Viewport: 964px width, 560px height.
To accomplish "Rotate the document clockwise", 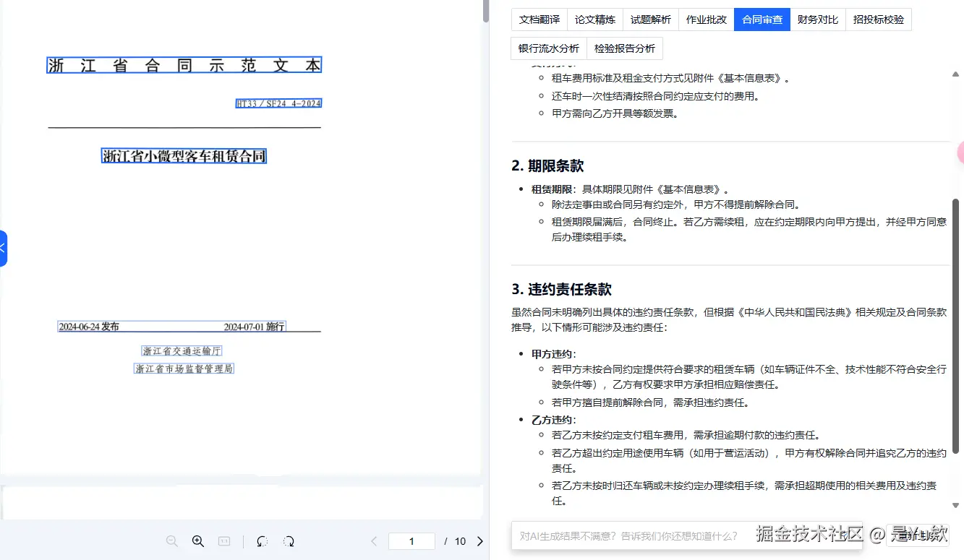I will 288,540.
